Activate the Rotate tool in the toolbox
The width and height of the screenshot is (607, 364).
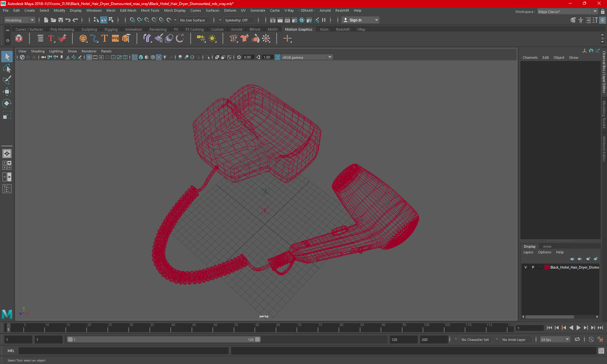click(x=7, y=103)
